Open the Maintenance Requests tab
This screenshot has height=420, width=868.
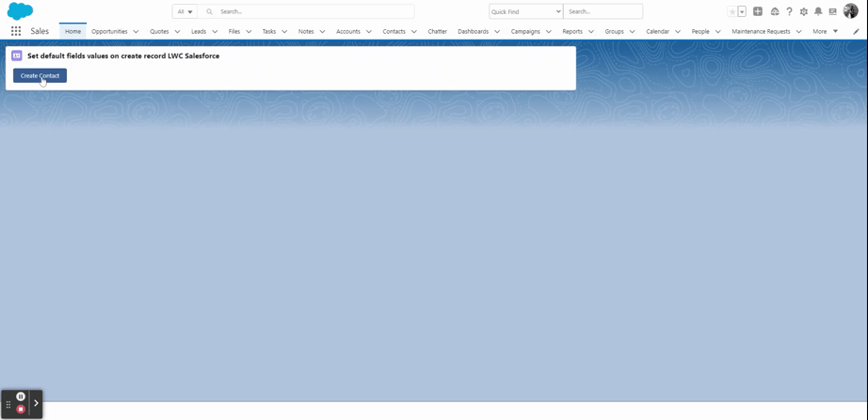762,32
